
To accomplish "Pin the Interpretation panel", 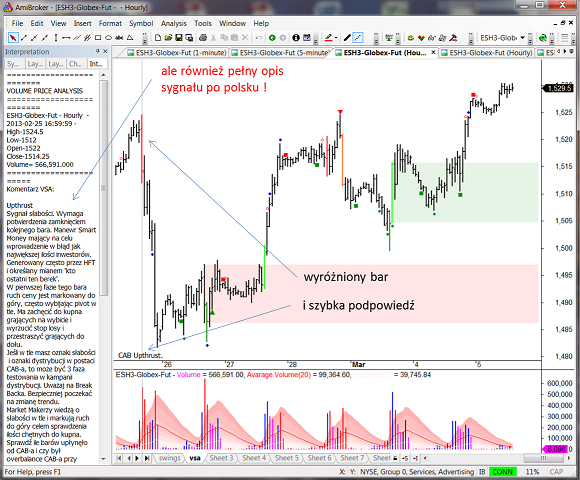I will coord(98,51).
